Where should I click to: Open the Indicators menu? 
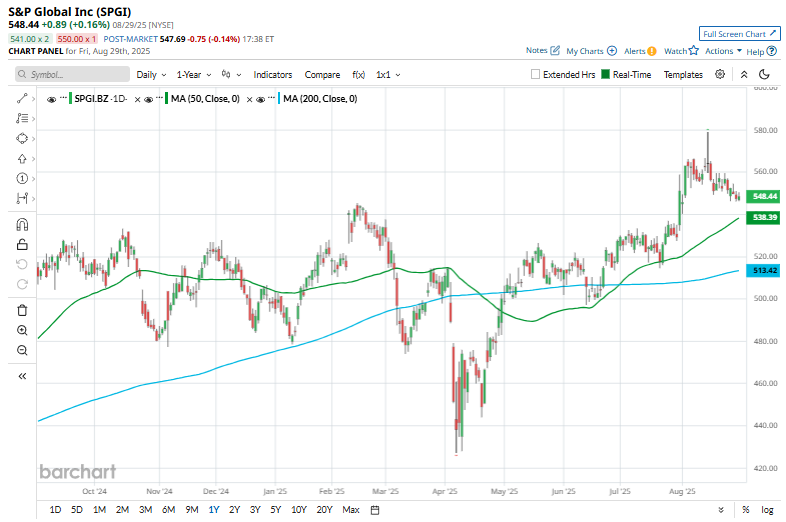click(273, 74)
